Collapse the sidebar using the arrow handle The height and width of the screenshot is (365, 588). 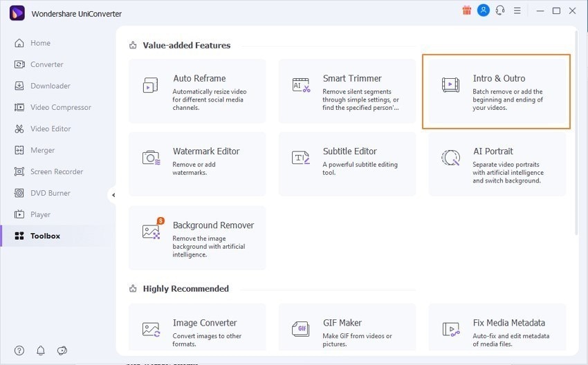113,195
